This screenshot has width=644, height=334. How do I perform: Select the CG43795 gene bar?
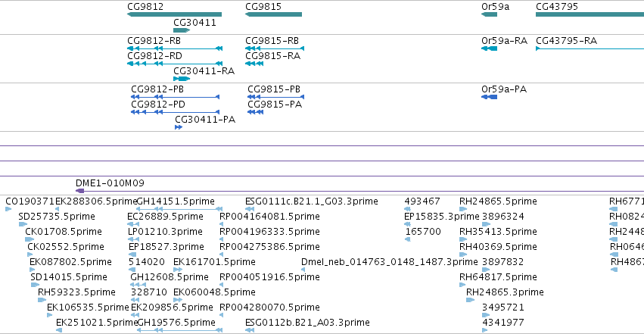(x=590, y=14)
